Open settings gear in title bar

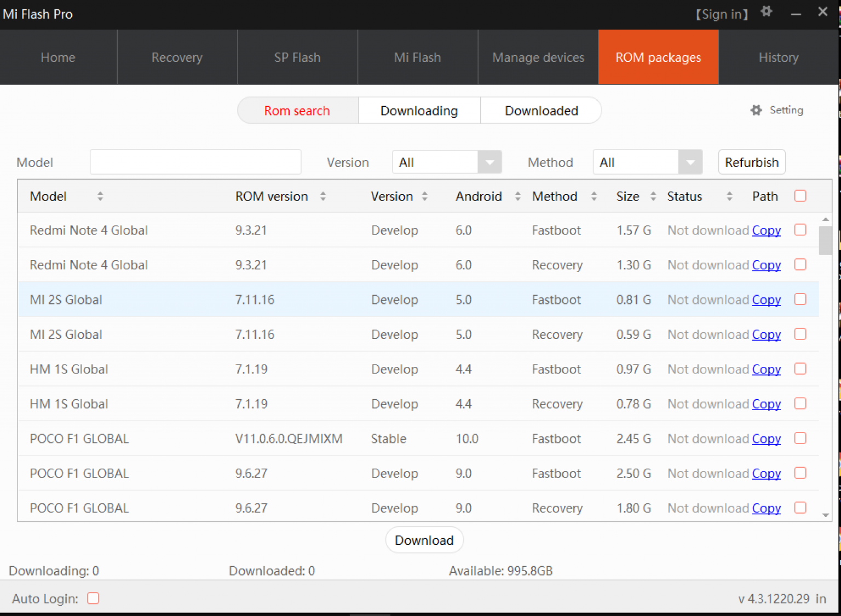(x=767, y=11)
